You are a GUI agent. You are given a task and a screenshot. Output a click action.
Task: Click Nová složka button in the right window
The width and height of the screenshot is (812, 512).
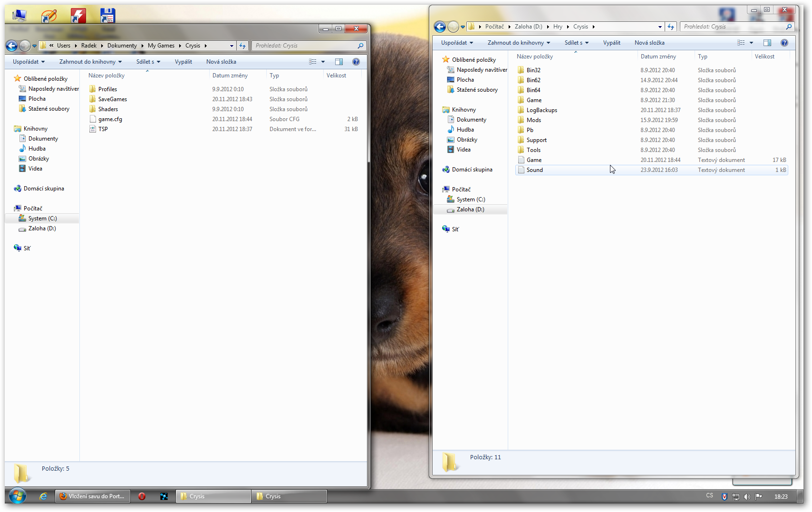[649, 43]
